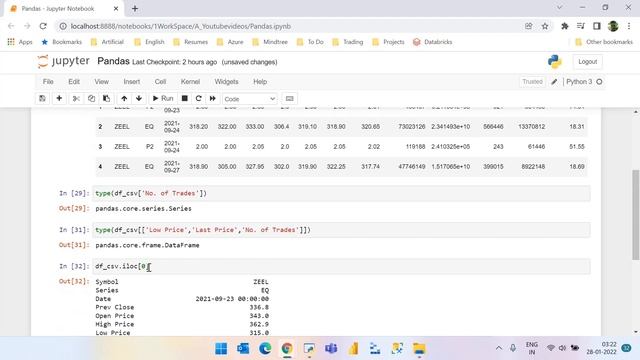Open Microsoft Edge from taskbar
Screen dimensions: 640x360
point(265,349)
